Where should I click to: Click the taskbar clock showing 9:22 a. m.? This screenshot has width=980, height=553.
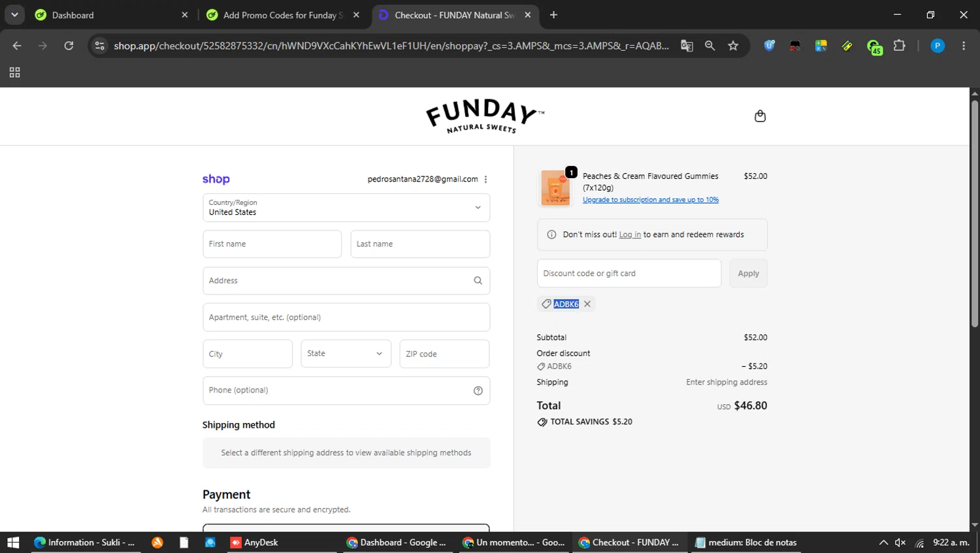951,543
